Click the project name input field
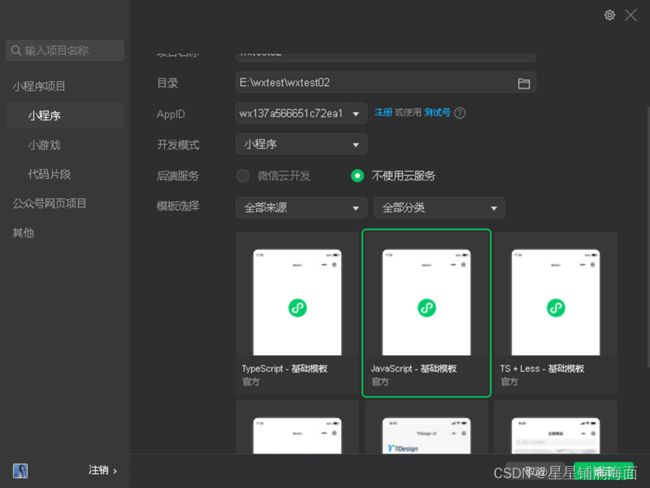 [x=386, y=56]
